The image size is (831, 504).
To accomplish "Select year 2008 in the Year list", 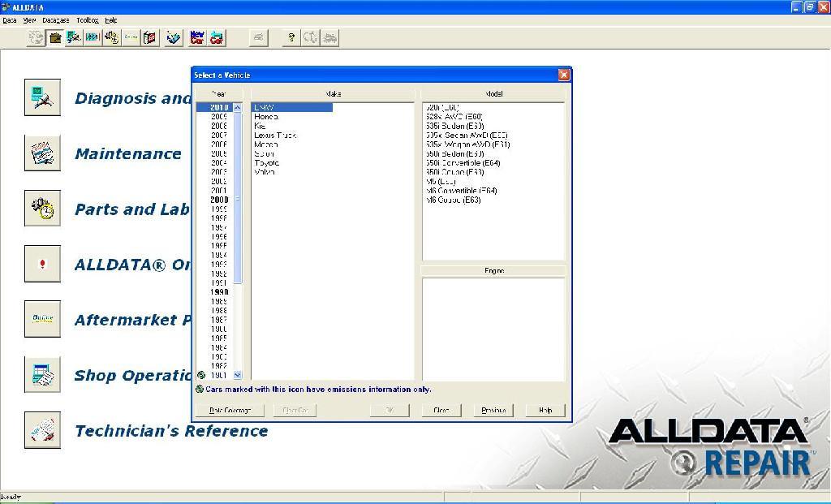I will point(219,126).
